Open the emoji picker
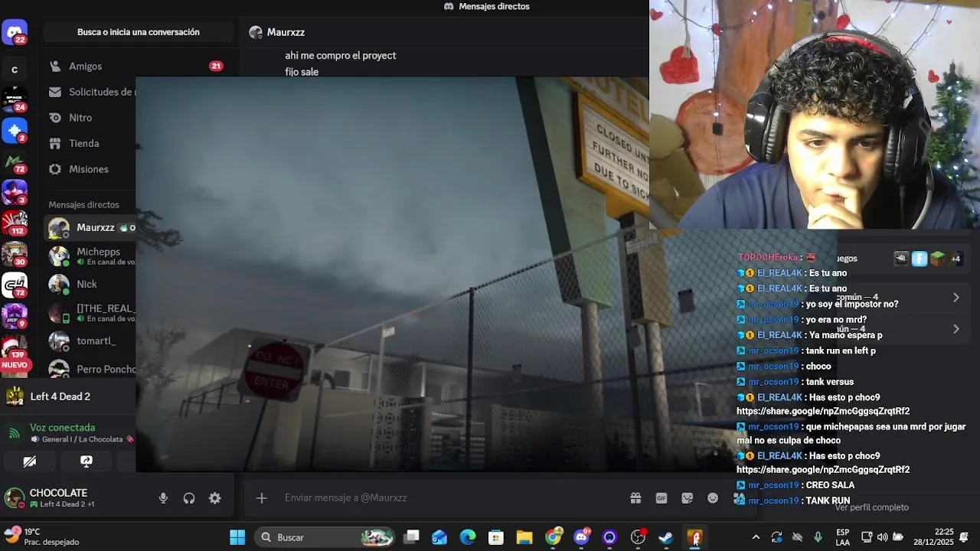980x551 pixels. point(713,498)
